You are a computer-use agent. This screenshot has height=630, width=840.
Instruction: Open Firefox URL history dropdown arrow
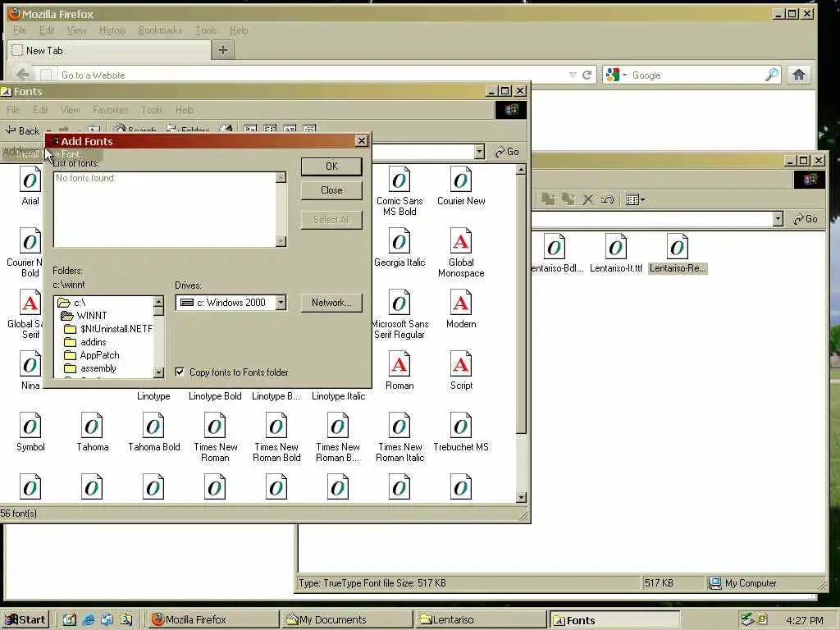tap(573, 75)
